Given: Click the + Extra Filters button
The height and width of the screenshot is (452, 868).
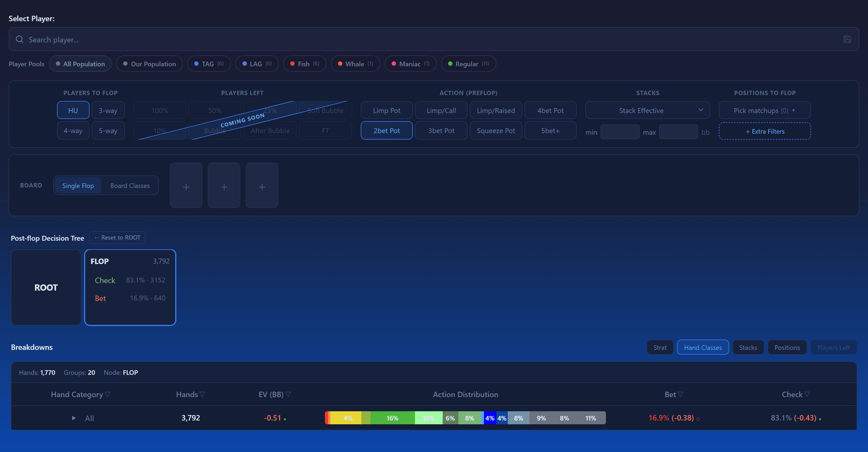Looking at the screenshot, I should click(765, 131).
